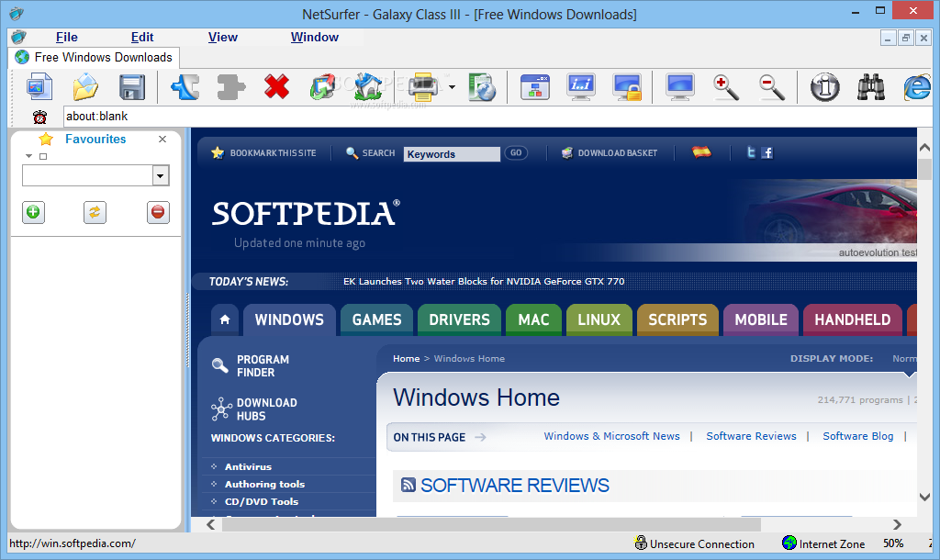Add favourite with the green plus button
The width and height of the screenshot is (940, 560).
[34, 212]
